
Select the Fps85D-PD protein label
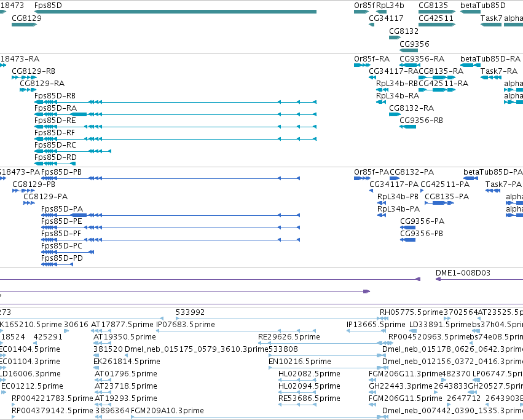click(x=61, y=258)
